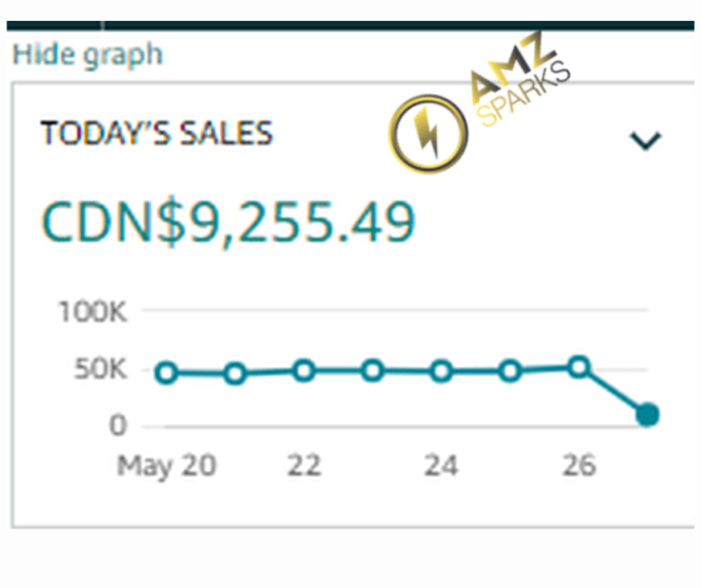Select the May 20 data point
Image resolution: width=701 pixels, height=588 pixels.
click(x=166, y=373)
